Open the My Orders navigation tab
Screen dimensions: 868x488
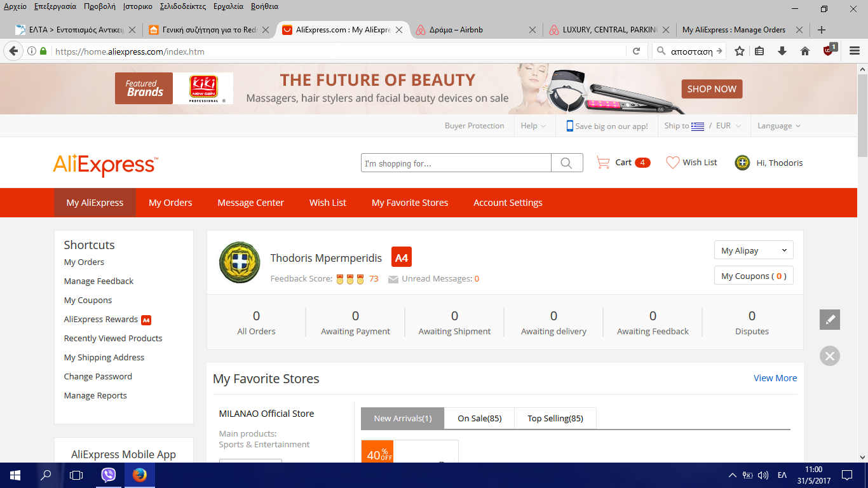pos(170,203)
